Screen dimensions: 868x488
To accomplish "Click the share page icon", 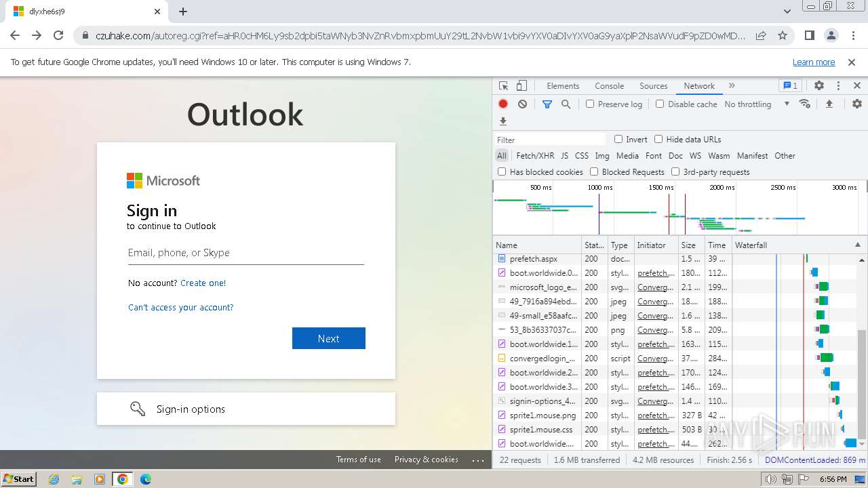I will pyautogui.click(x=761, y=35).
